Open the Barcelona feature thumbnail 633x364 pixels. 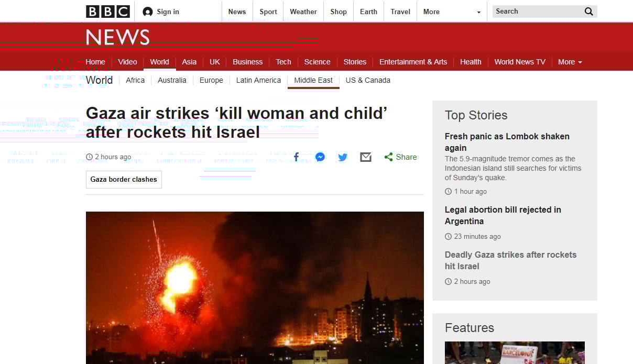click(x=515, y=353)
